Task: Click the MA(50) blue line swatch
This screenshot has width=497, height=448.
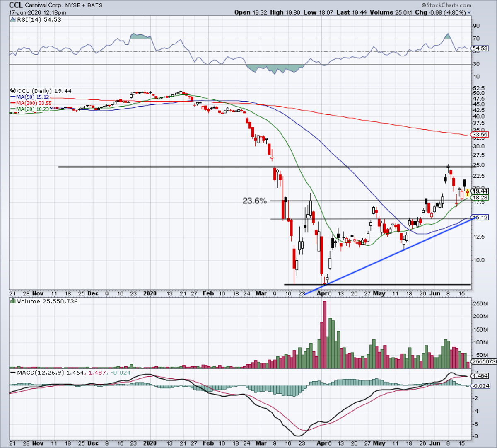Action: tap(13, 97)
